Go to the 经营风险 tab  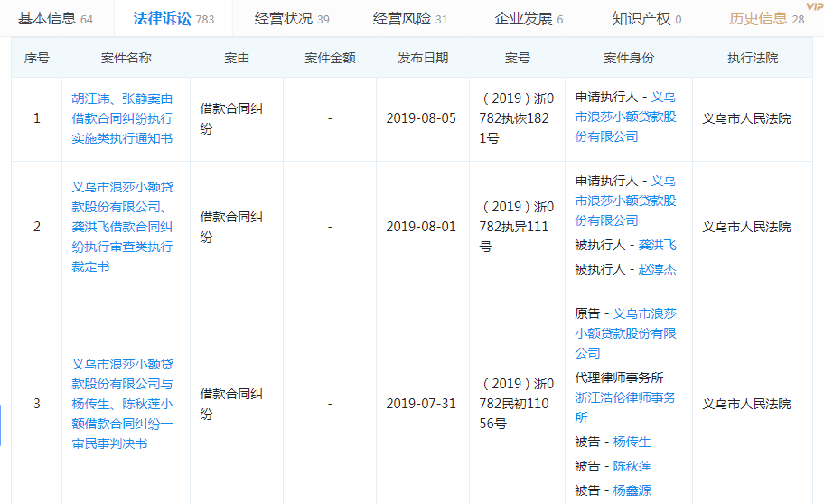coord(401,18)
